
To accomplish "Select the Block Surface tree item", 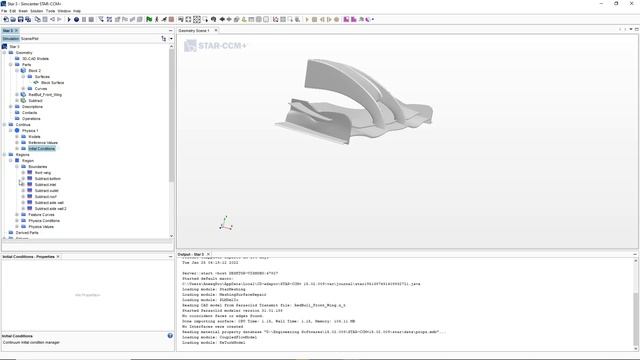I will [52, 82].
